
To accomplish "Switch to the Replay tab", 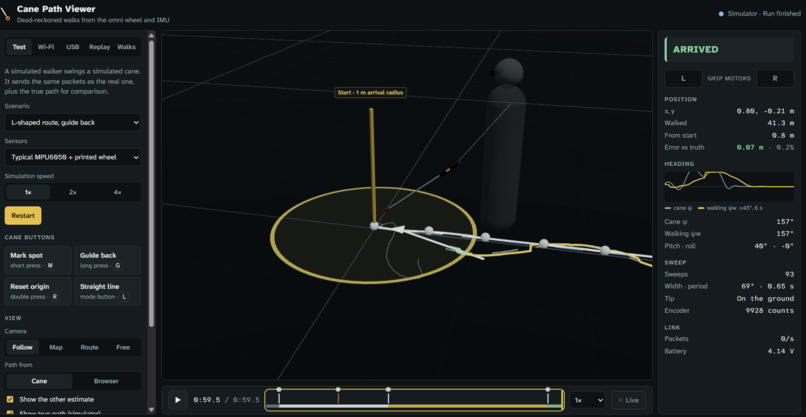I will (x=99, y=47).
